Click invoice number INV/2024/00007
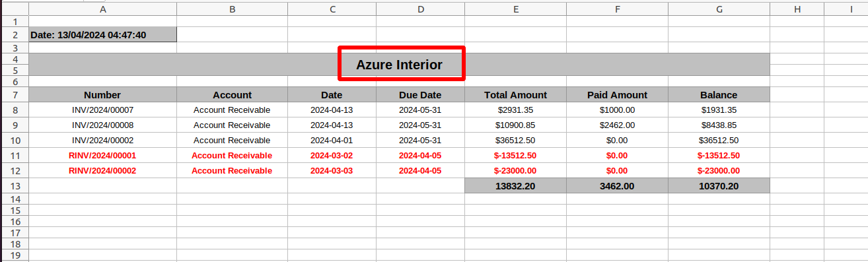 pos(103,110)
